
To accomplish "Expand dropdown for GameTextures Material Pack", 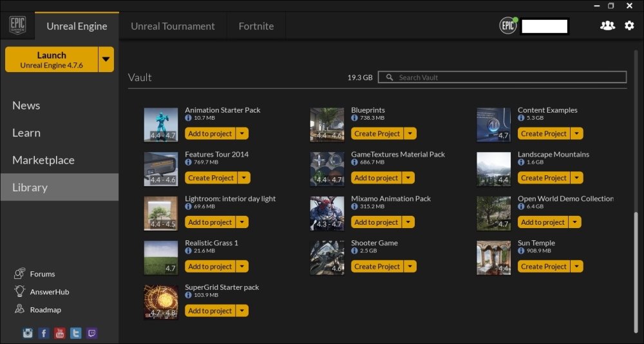I will pyautogui.click(x=408, y=178).
